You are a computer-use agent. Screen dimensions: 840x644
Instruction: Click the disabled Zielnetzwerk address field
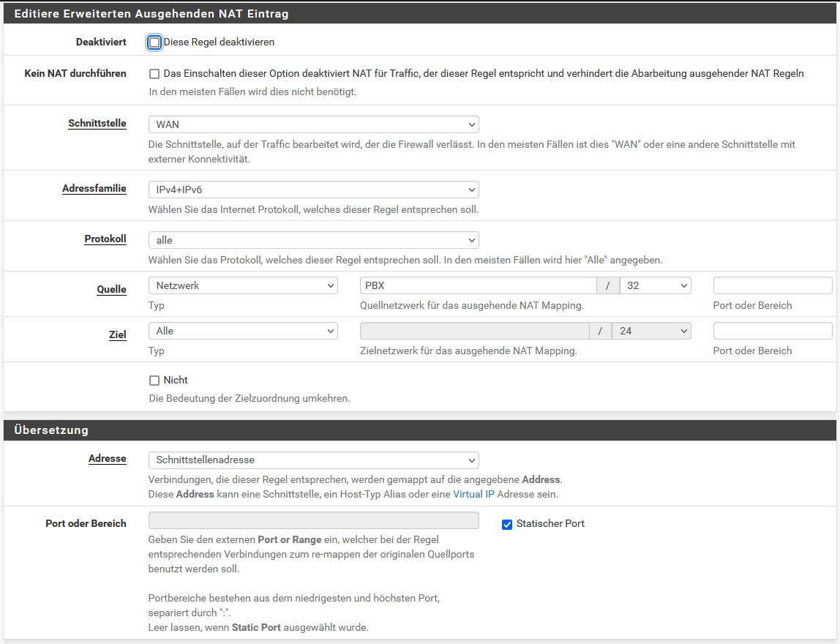click(475, 331)
